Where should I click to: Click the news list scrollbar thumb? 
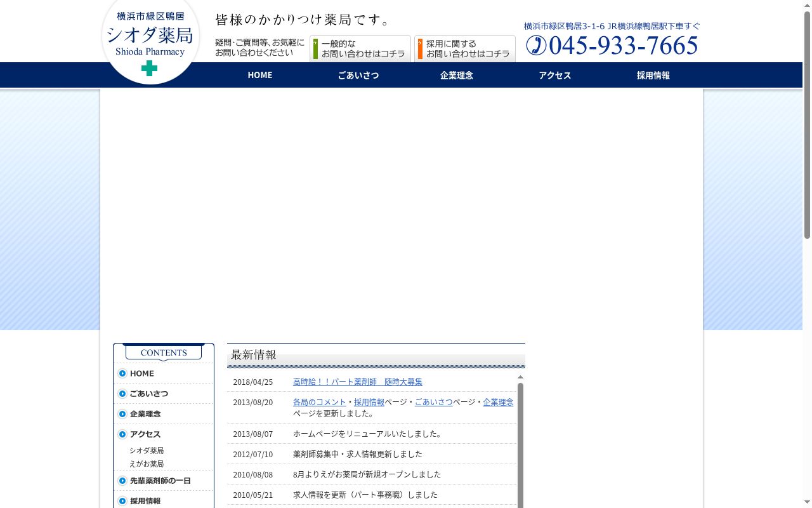click(x=521, y=444)
